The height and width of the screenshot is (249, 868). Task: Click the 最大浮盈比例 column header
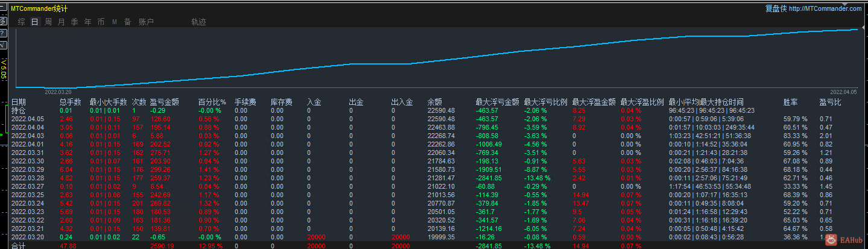pos(642,102)
